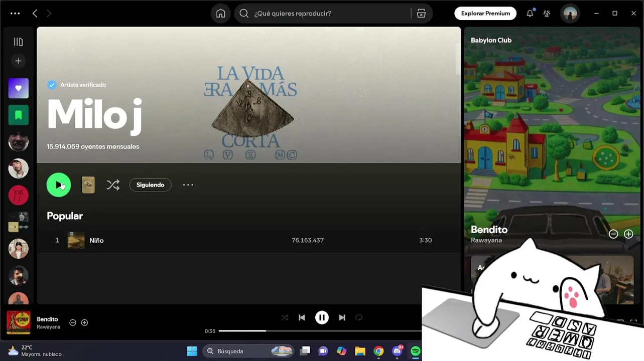Open Google Chrome from taskbar
Viewport: 644px width, 361px height.
[378, 351]
